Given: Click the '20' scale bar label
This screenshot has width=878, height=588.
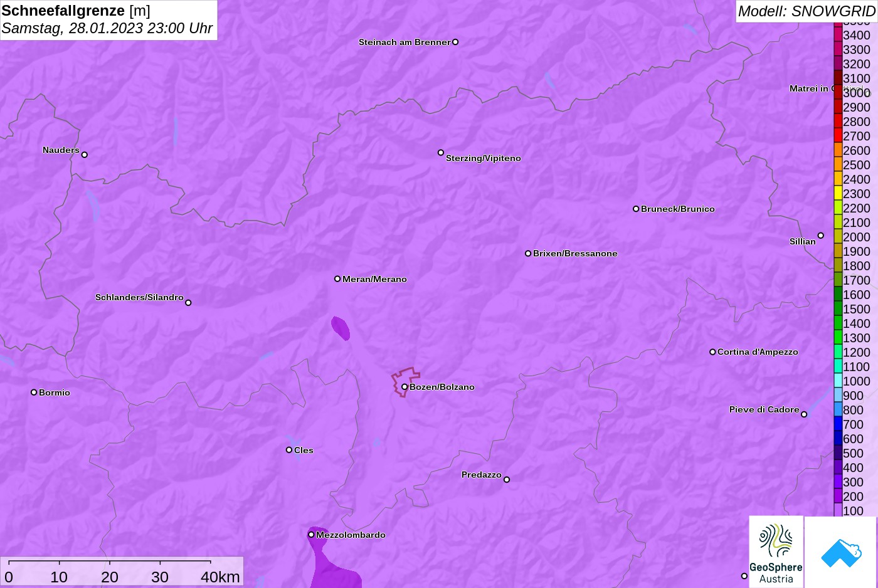Looking at the screenshot, I should pos(110,577).
